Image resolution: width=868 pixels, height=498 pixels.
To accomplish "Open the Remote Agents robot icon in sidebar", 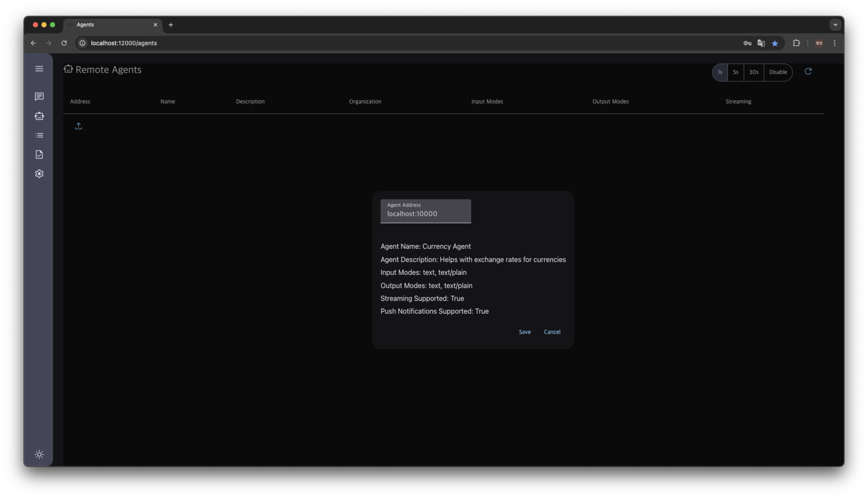I will click(39, 116).
